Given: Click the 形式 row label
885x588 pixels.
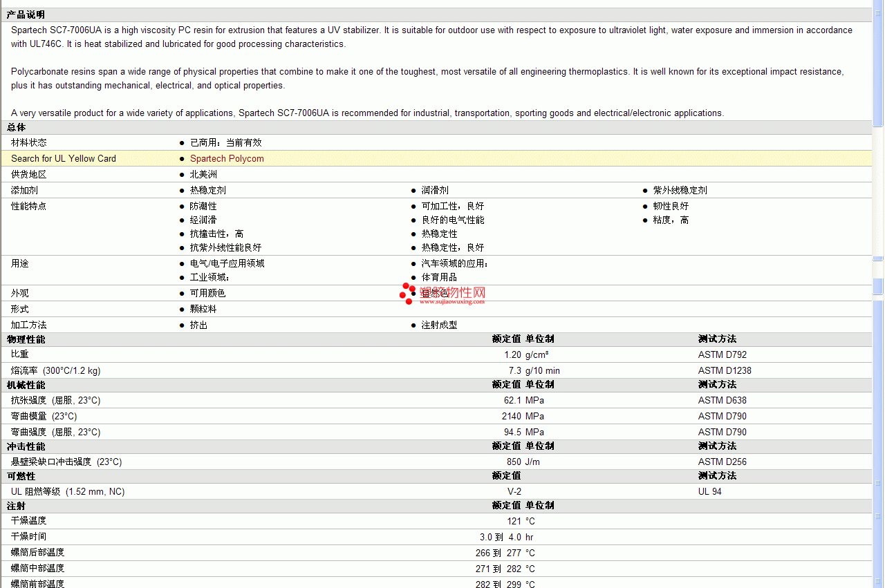Looking at the screenshot, I should point(20,309).
